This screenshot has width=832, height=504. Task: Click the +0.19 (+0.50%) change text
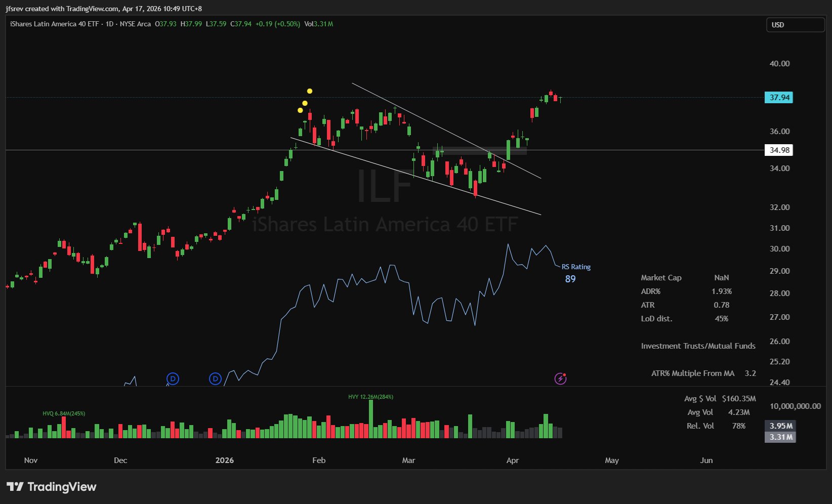click(278, 24)
